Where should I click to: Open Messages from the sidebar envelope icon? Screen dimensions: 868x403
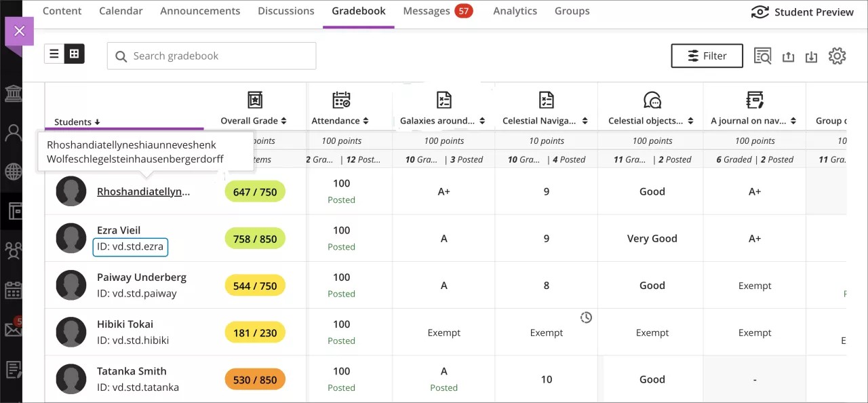tap(14, 330)
